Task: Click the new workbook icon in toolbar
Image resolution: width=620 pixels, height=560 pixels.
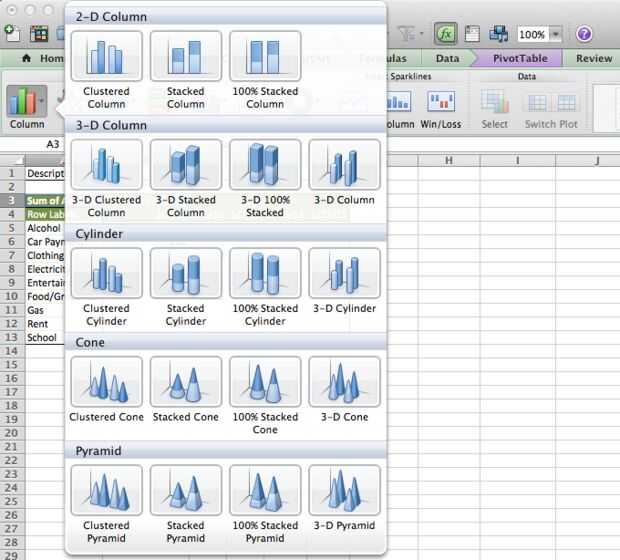Action: [12, 33]
